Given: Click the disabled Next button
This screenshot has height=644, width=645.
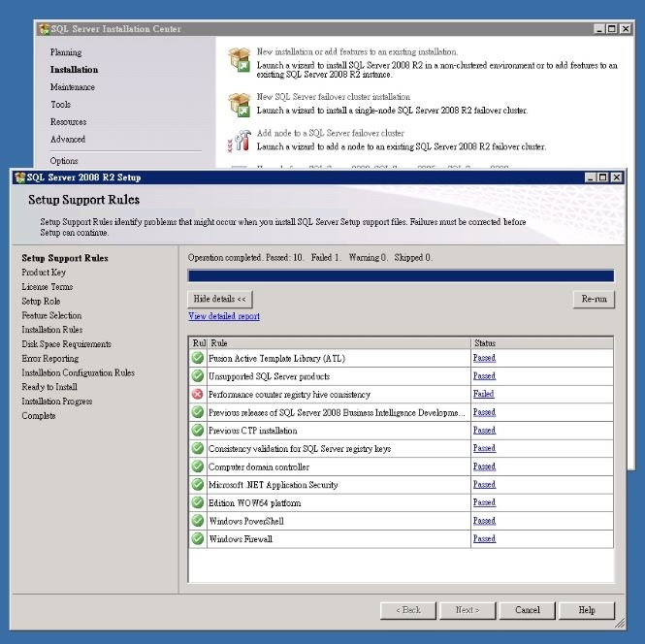Looking at the screenshot, I should [468, 610].
